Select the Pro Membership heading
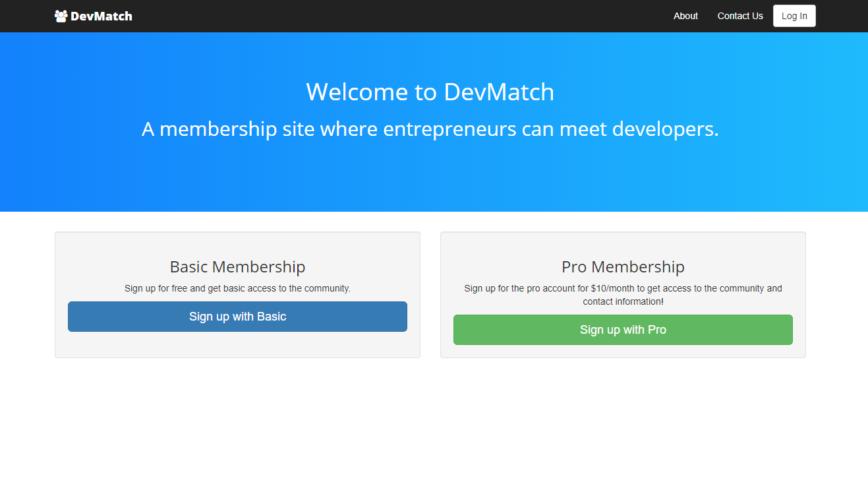The width and height of the screenshot is (868, 494). [x=623, y=266]
